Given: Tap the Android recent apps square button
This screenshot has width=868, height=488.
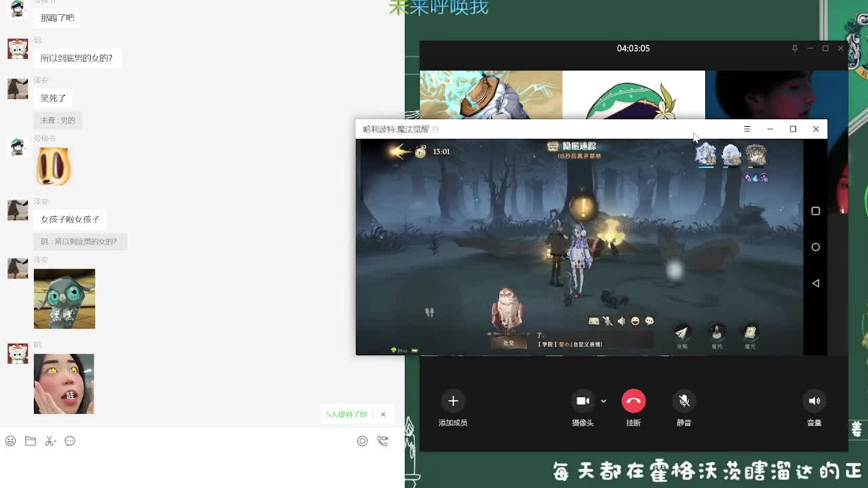Looking at the screenshot, I should [816, 211].
